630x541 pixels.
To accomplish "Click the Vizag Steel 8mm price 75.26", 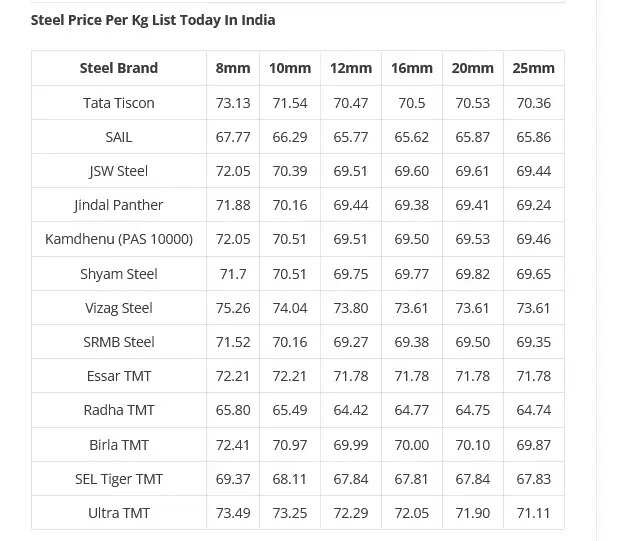I will [x=233, y=308].
